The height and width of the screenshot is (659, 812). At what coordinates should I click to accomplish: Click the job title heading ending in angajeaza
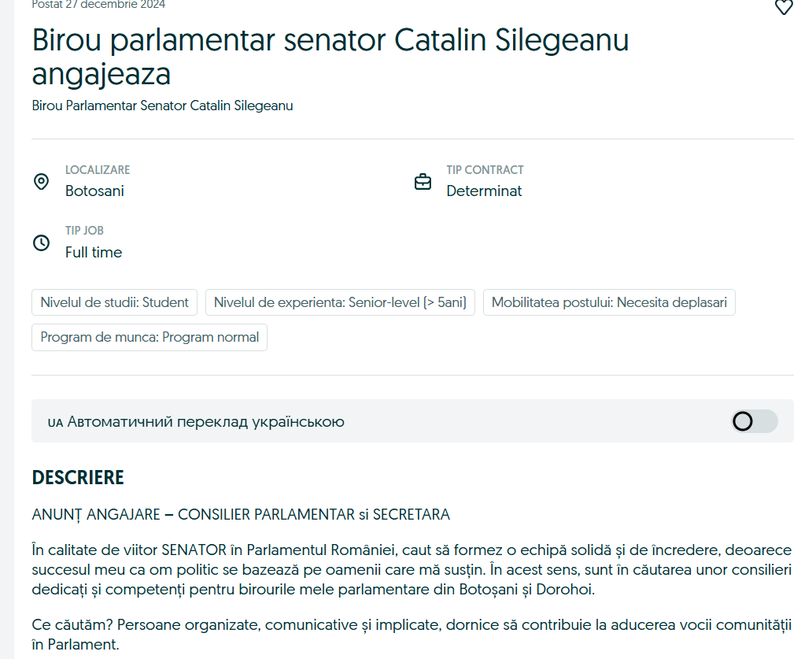(x=330, y=57)
